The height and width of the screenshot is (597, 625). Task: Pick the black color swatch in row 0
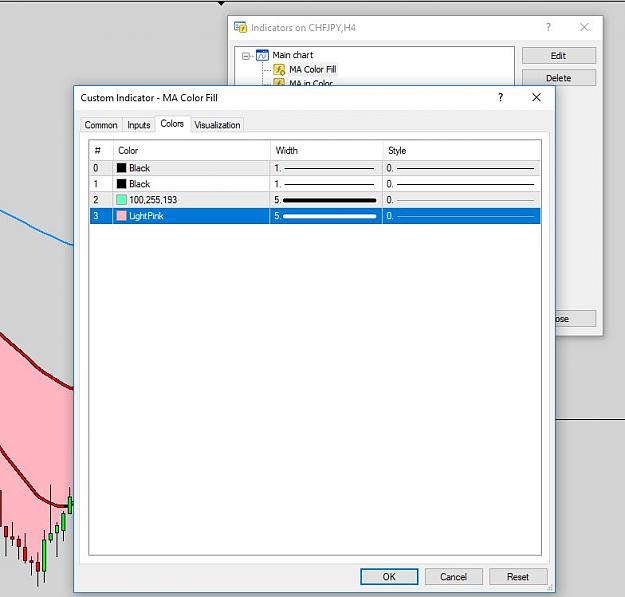121,168
